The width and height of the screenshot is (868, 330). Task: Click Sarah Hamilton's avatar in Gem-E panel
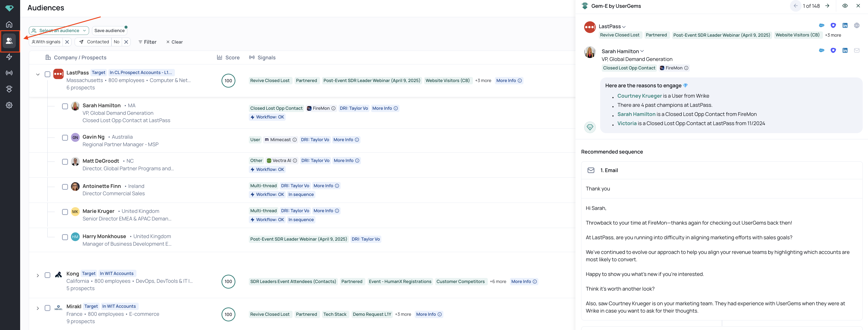tap(590, 52)
